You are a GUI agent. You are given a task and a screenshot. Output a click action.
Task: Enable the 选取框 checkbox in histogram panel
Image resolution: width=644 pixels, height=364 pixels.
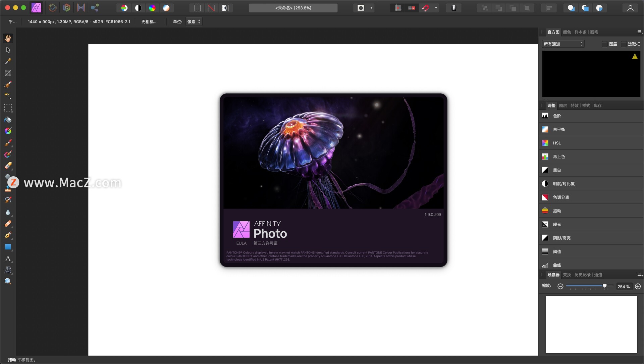624,44
